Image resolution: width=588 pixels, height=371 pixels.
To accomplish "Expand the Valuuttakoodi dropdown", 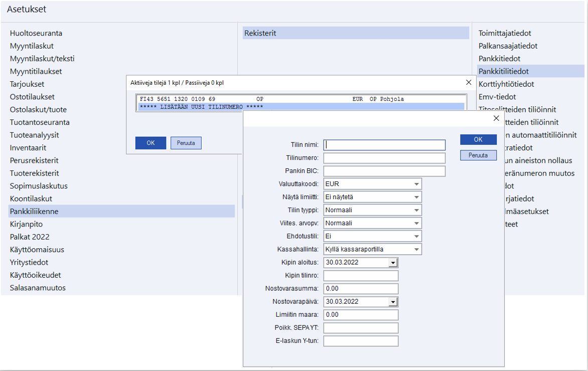I will (x=416, y=184).
